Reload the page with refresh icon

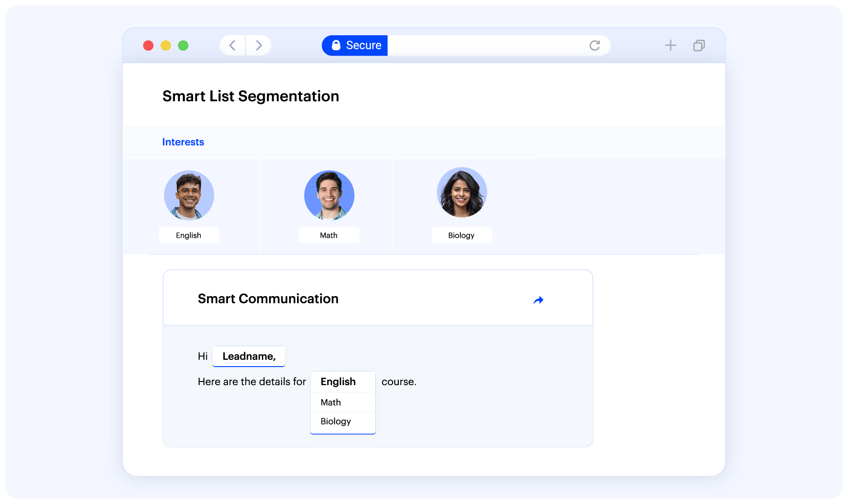coord(595,45)
